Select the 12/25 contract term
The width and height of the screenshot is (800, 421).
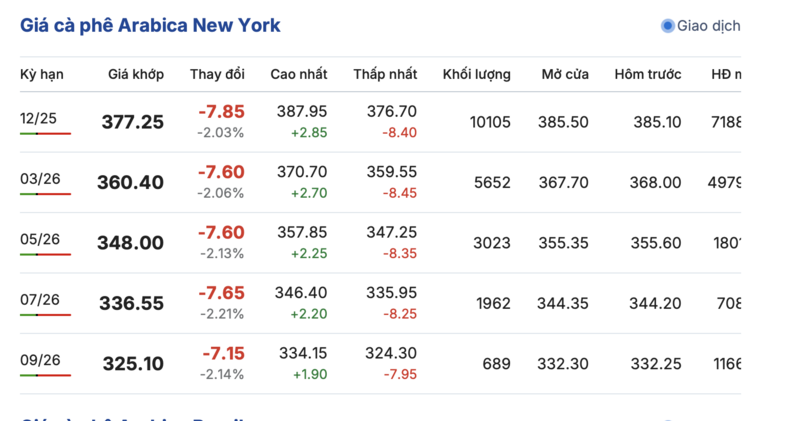[x=39, y=118]
